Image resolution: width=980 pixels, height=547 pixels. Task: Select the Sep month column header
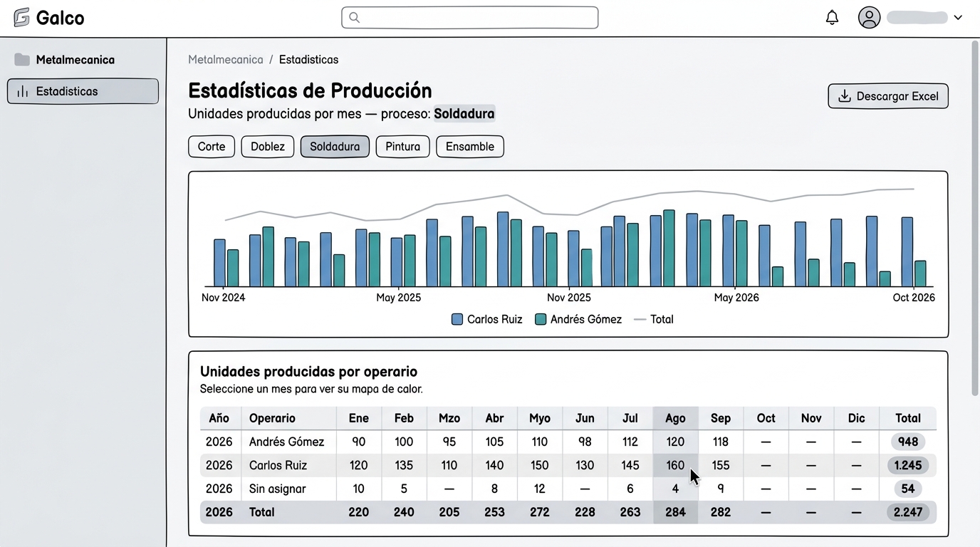pyautogui.click(x=721, y=418)
